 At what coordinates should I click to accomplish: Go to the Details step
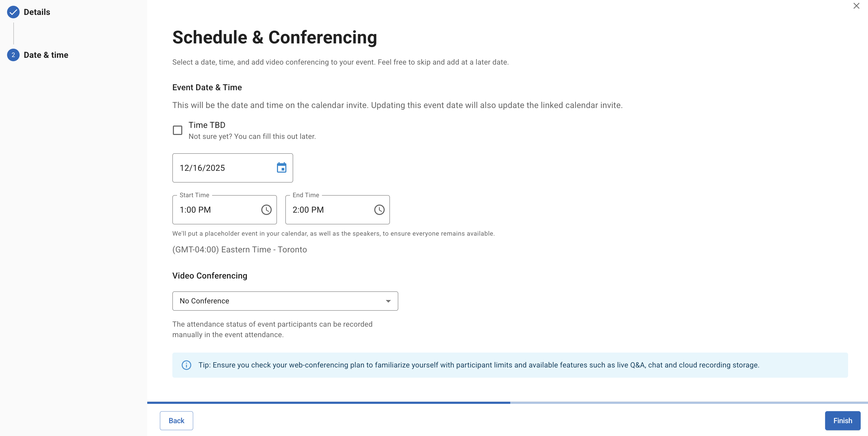tap(37, 12)
